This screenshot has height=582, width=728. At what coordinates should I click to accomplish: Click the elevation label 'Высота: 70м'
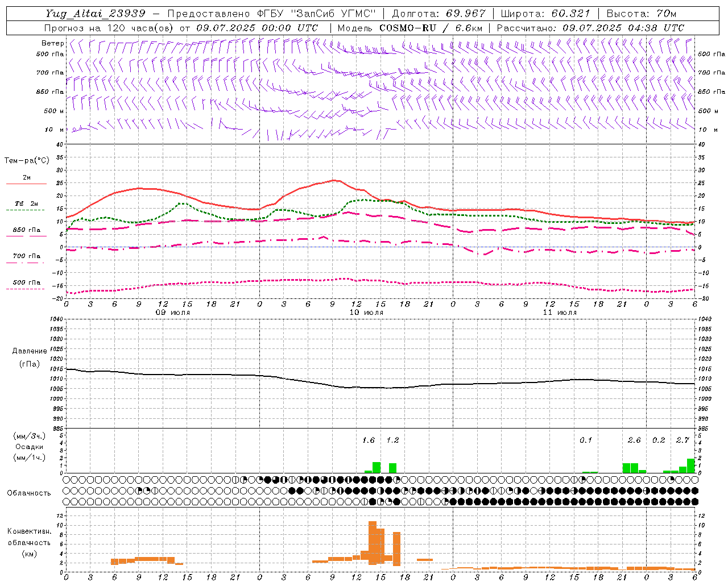point(642,14)
